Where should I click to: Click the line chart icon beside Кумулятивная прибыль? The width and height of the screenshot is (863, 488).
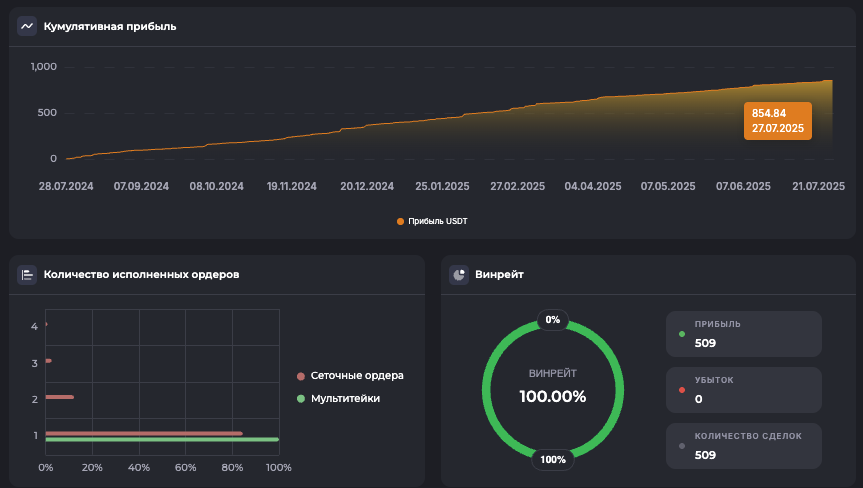[x=27, y=26]
